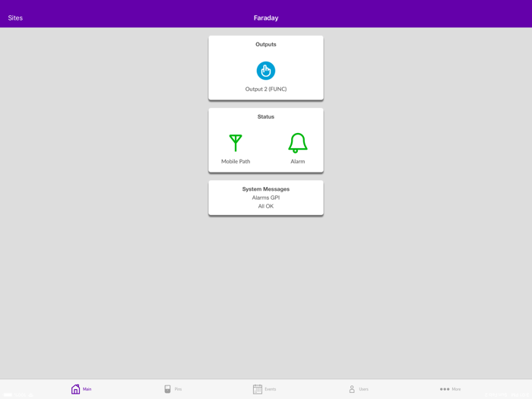
Task: Open the Main home tab icon
Action: 75,389
